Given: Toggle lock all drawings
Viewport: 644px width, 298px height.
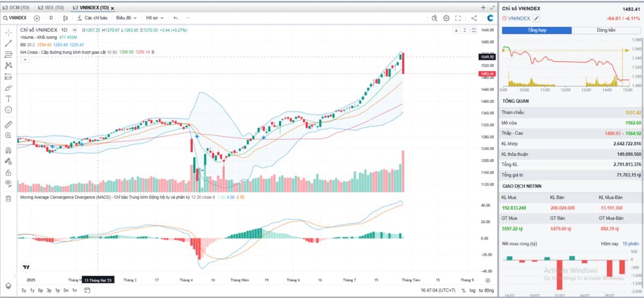Looking at the screenshot, I should [9, 173].
